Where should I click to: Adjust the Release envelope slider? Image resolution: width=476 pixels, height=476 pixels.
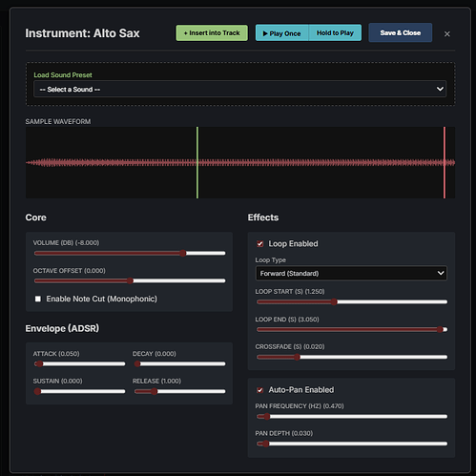click(x=179, y=391)
